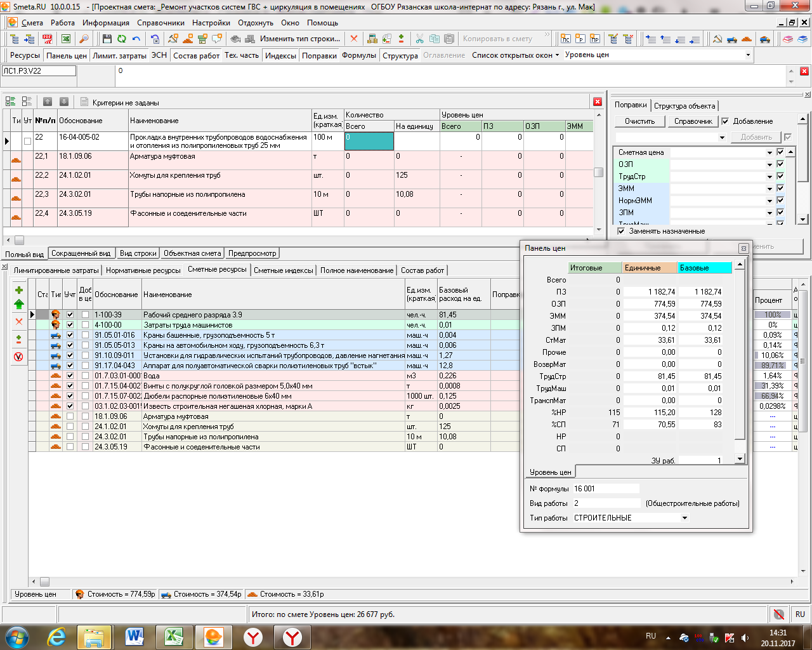Switch to the Нормативные ресурсы tab
Image resolution: width=812 pixels, height=650 pixels.
(x=143, y=270)
